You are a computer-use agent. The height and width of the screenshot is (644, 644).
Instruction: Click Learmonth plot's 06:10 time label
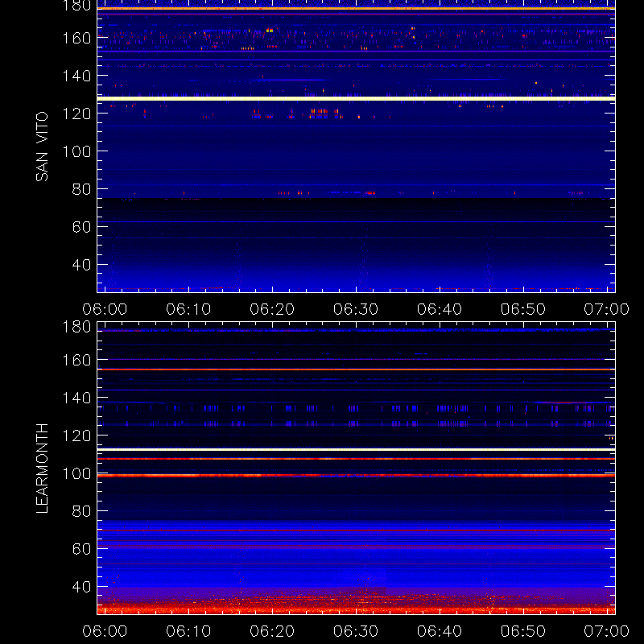[x=188, y=631]
